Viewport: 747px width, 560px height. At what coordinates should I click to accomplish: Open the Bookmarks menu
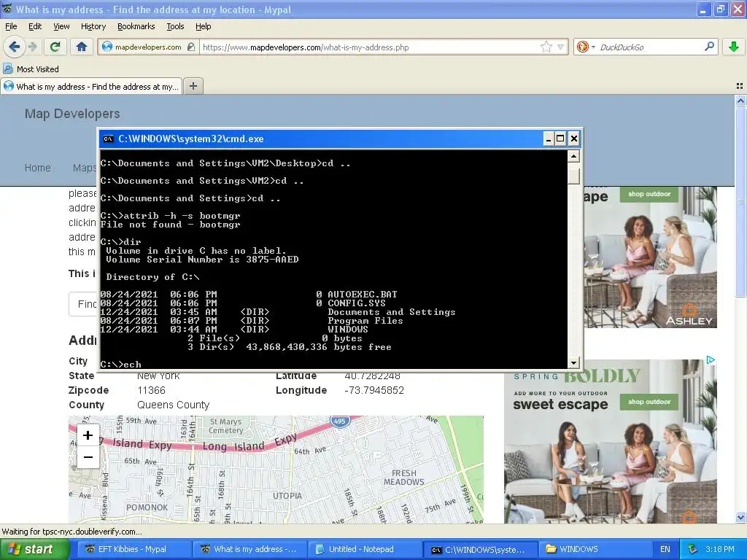(x=136, y=26)
